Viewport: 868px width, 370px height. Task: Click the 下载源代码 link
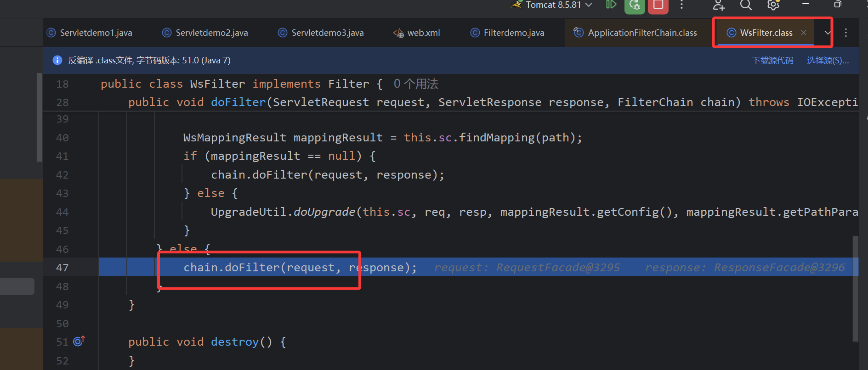pyautogui.click(x=772, y=61)
